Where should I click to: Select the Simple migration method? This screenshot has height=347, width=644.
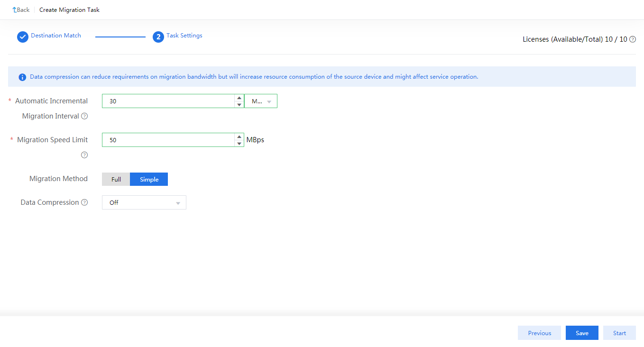click(149, 179)
